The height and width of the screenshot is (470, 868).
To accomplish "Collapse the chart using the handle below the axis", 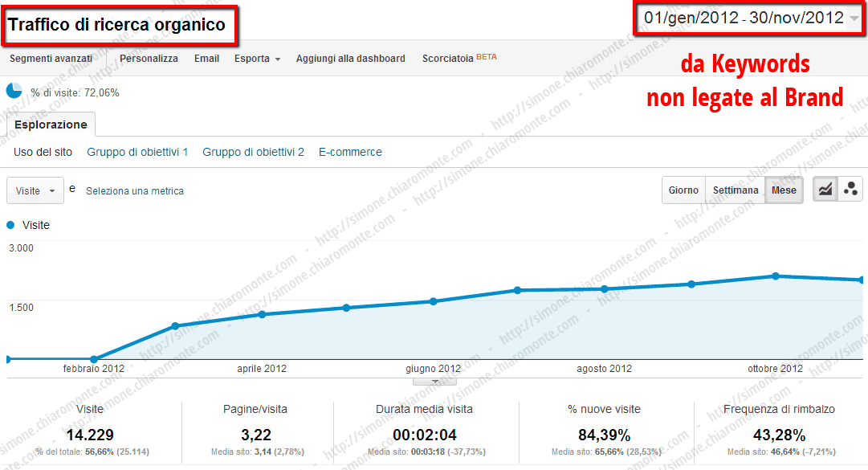I will pyautogui.click(x=434, y=382).
